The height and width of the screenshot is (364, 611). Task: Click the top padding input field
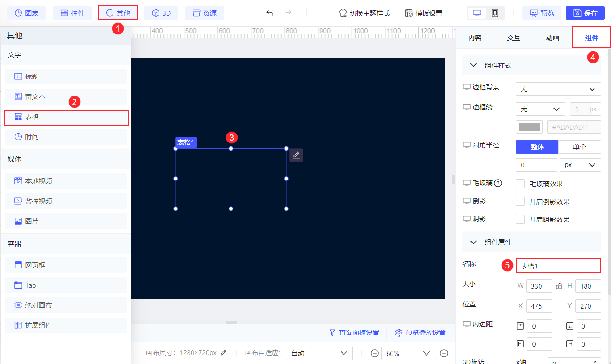tap(540, 326)
